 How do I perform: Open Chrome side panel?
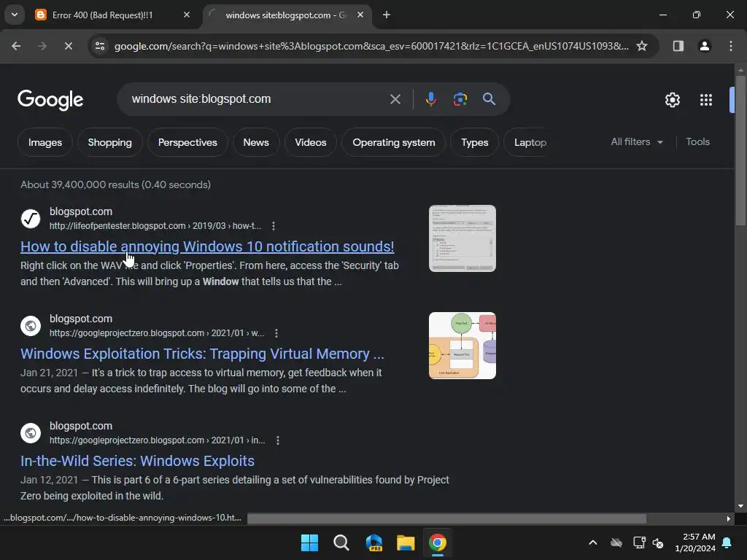coord(678,46)
